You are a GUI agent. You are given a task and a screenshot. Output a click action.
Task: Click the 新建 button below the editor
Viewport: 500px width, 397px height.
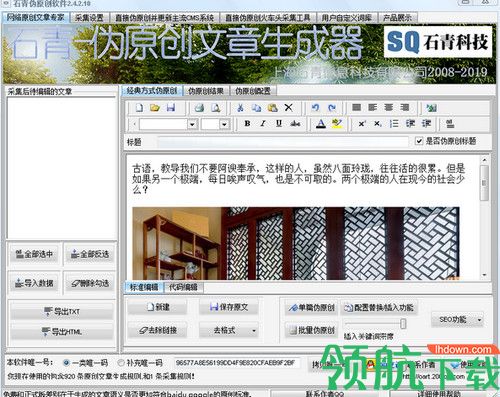click(x=158, y=307)
